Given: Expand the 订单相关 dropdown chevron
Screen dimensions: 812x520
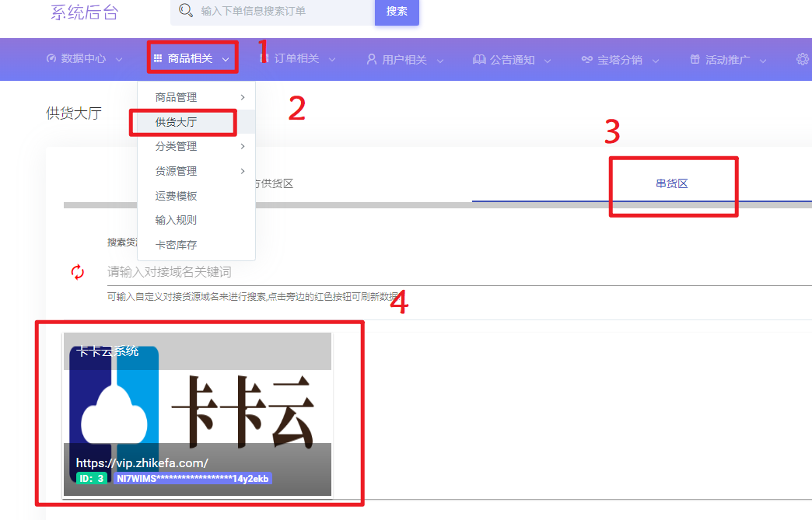Looking at the screenshot, I should pyautogui.click(x=332, y=60).
